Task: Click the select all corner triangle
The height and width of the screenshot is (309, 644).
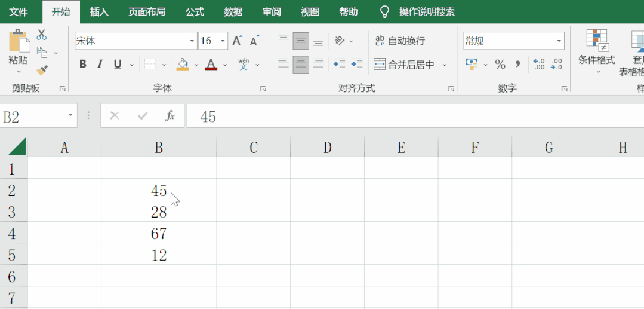Action: pos(17,147)
